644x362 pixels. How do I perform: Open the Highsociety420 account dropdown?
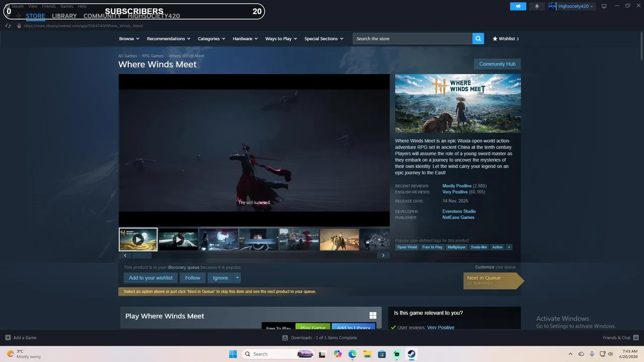click(x=576, y=6)
